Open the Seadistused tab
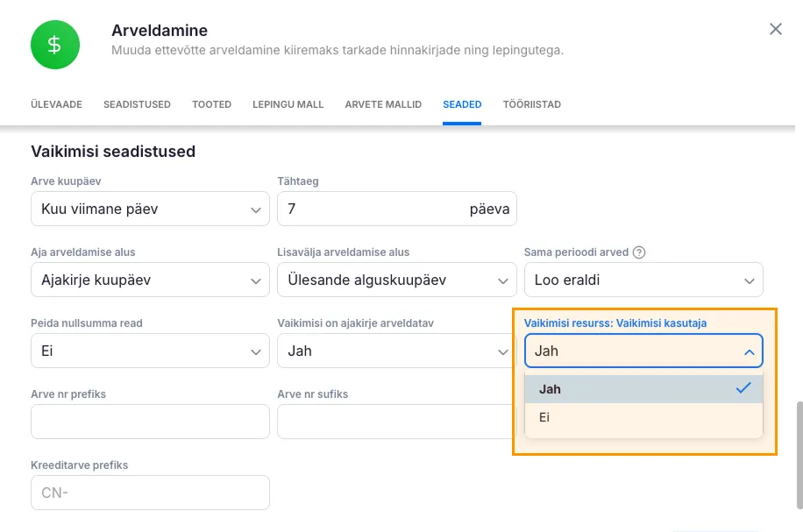Image resolution: width=803 pixels, height=532 pixels. tap(137, 104)
